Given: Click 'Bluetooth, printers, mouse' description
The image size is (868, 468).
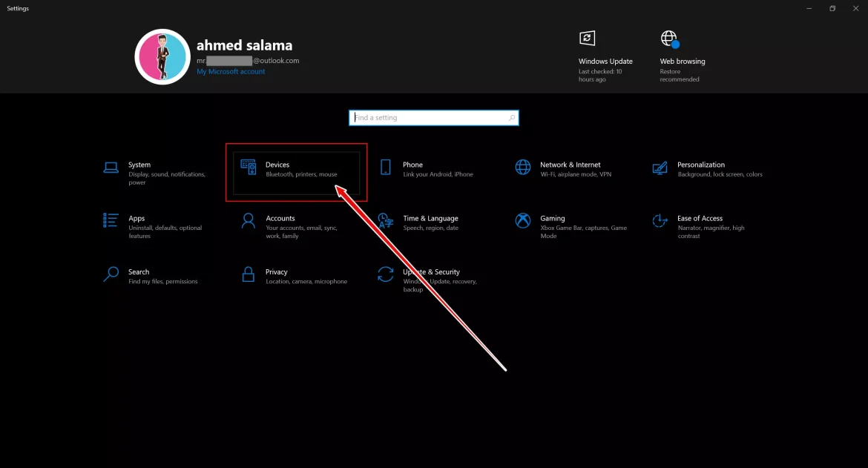Looking at the screenshot, I should (301, 174).
